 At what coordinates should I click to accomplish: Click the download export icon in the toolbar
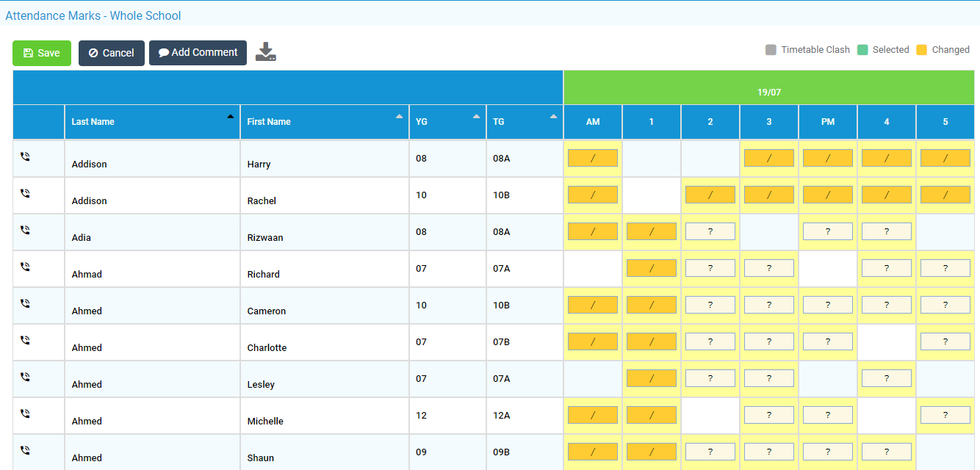pyautogui.click(x=266, y=51)
